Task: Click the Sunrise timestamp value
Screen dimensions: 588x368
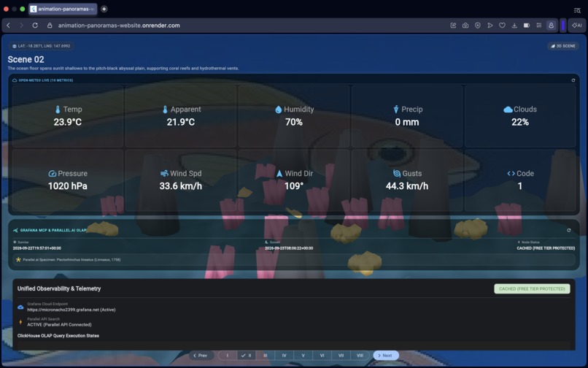Action: coord(36,248)
